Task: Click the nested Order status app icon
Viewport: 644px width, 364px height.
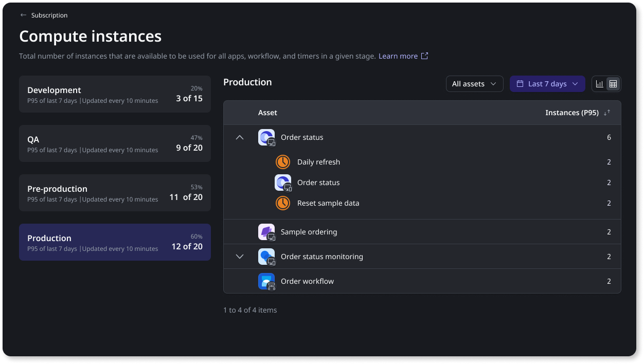Action: click(x=283, y=183)
